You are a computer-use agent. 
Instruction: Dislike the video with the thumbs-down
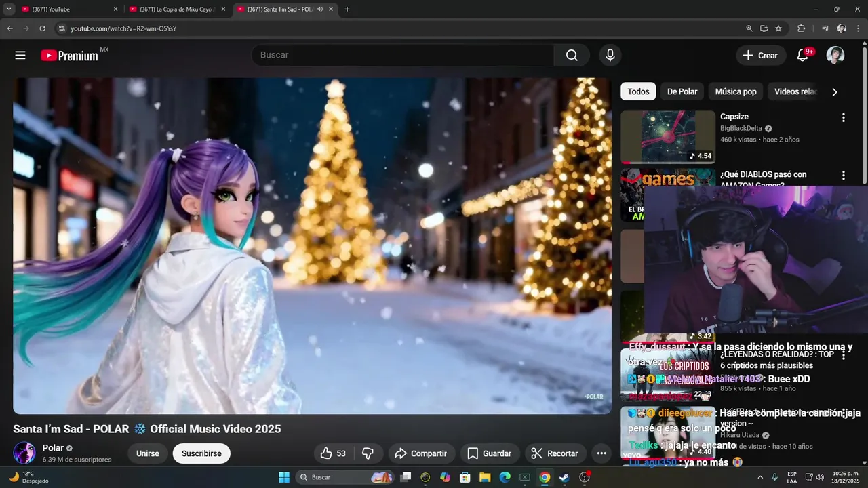[368, 453]
